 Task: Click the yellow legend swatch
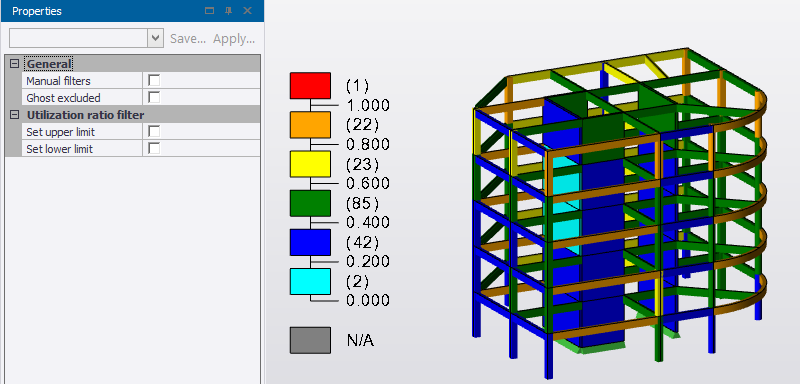[310, 164]
